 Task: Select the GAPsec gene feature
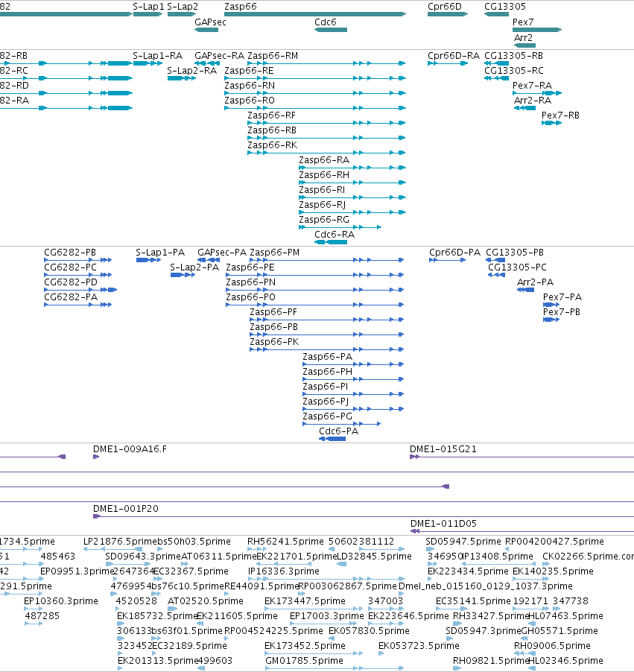206,30
